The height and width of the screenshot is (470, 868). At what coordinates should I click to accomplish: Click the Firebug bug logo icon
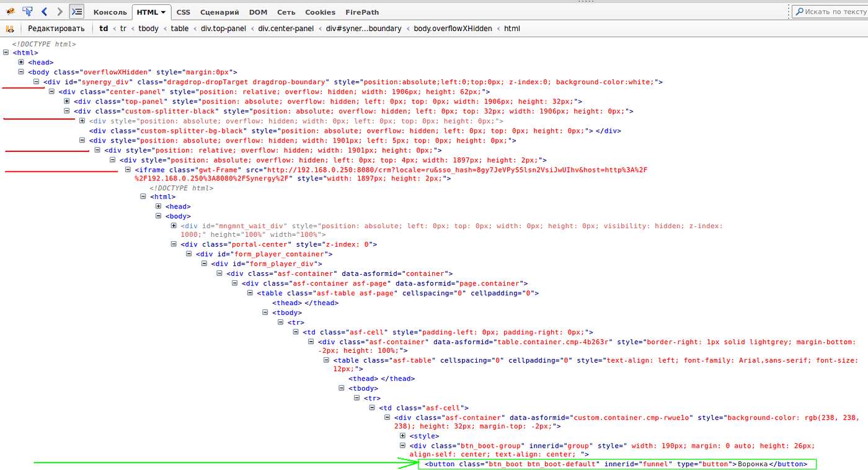[x=11, y=12]
